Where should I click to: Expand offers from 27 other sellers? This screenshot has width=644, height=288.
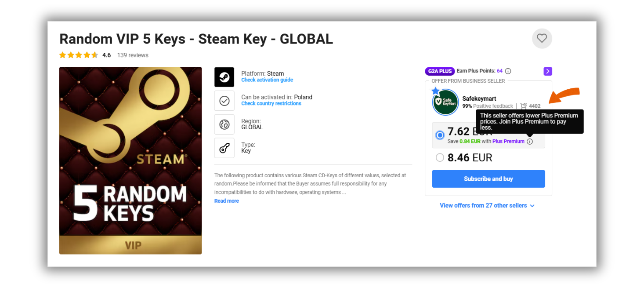click(x=487, y=206)
